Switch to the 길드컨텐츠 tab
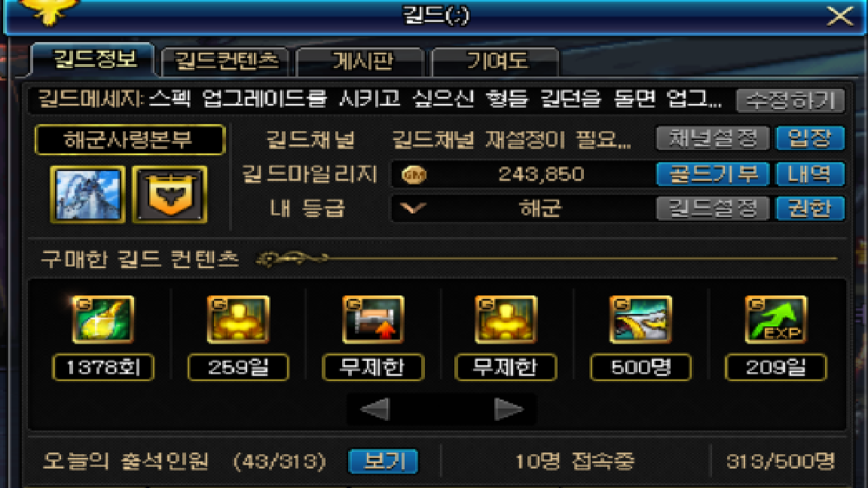 click(225, 62)
